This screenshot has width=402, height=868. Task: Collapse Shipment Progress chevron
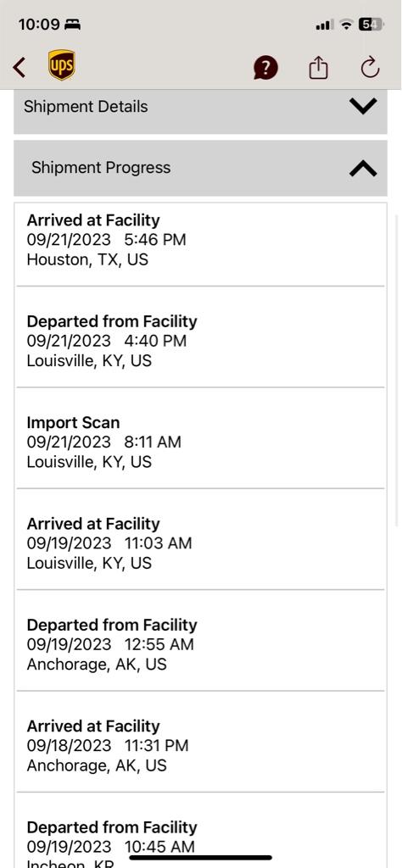coord(363,168)
